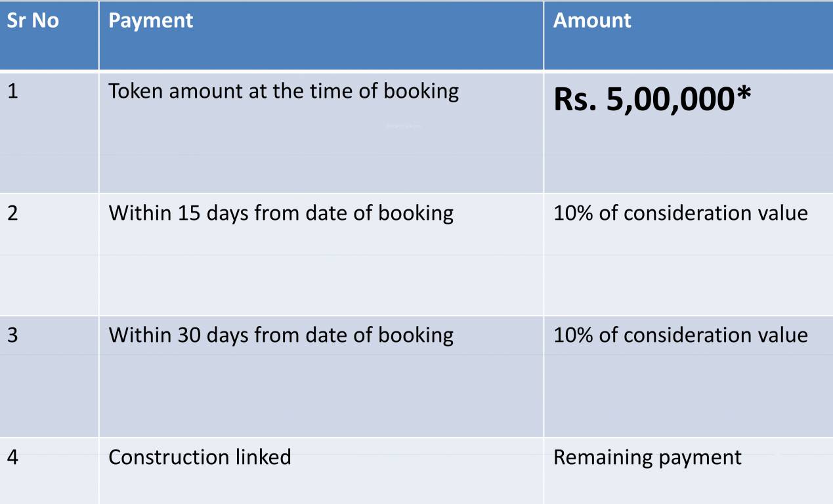Click the asterisk after Rs. 5,00,000
The width and height of the screenshot is (833, 504).
742,96
